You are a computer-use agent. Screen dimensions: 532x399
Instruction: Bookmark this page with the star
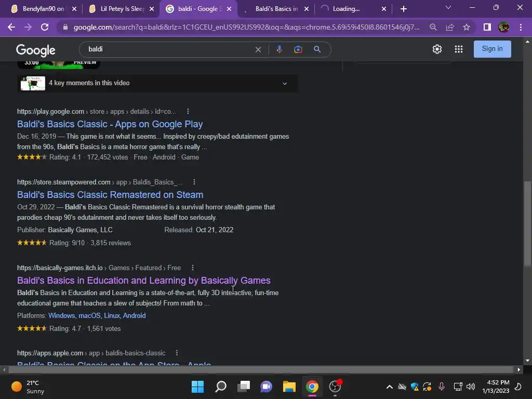click(467, 27)
